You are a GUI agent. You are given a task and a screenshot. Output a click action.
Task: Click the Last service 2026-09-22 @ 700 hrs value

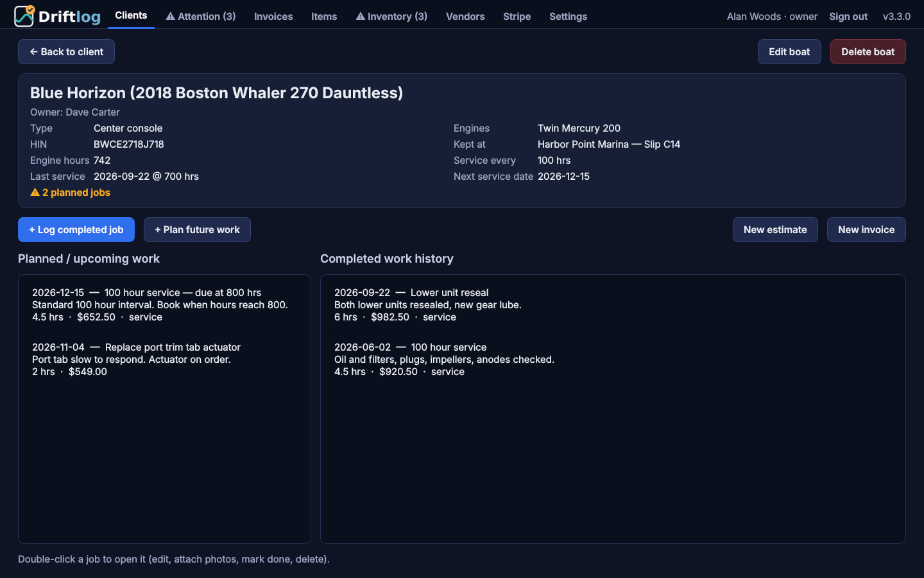(x=146, y=177)
